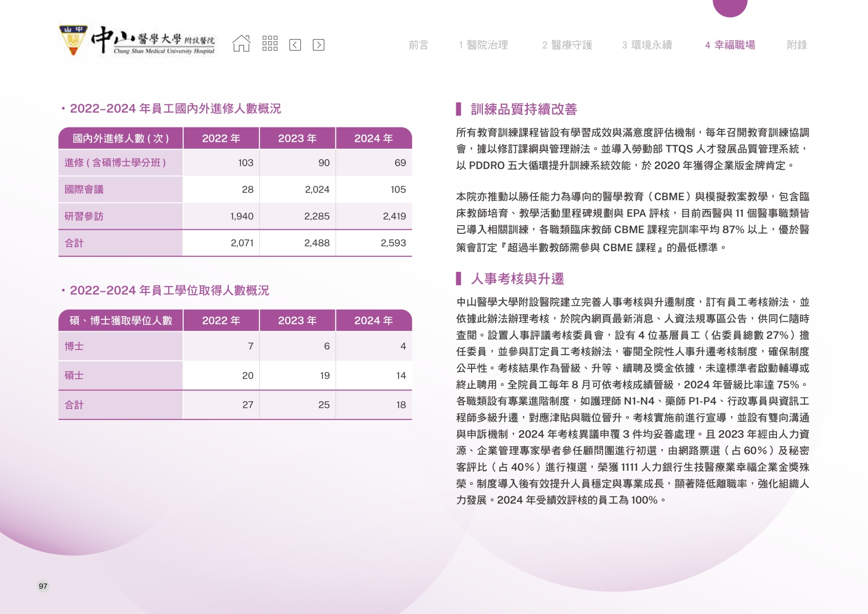Click the 碩、博士獲取學位人數 table header cell

pos(121,321)
